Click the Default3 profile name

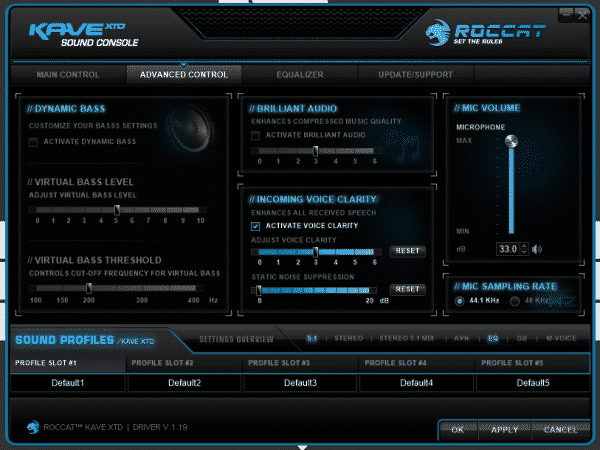pyautogui.click(x=300, y=383)
